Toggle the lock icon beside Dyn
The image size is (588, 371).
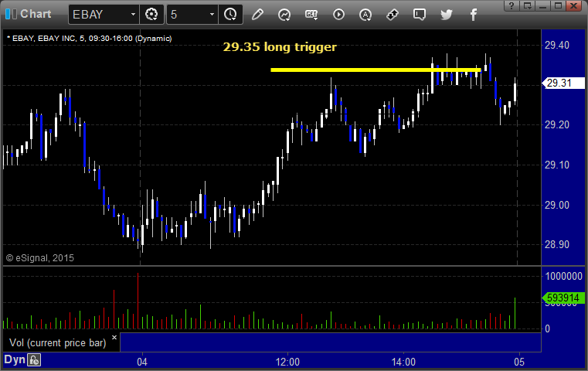(34, 360)
